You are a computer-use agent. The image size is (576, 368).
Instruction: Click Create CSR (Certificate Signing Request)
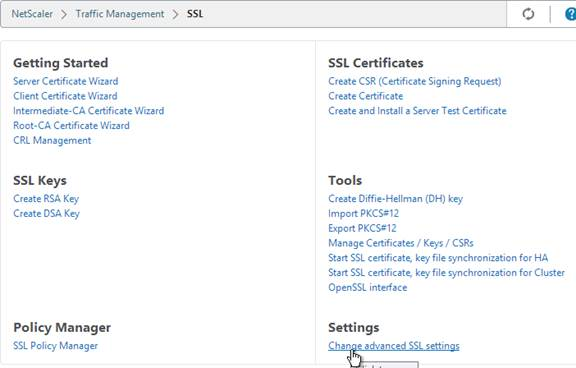[x=415, y=81]
